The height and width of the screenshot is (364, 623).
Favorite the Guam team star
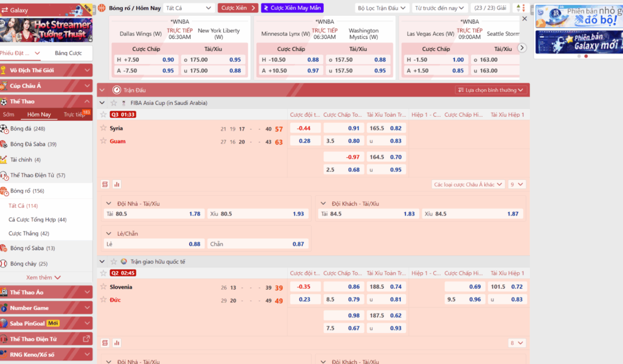(x=103, y=140)
